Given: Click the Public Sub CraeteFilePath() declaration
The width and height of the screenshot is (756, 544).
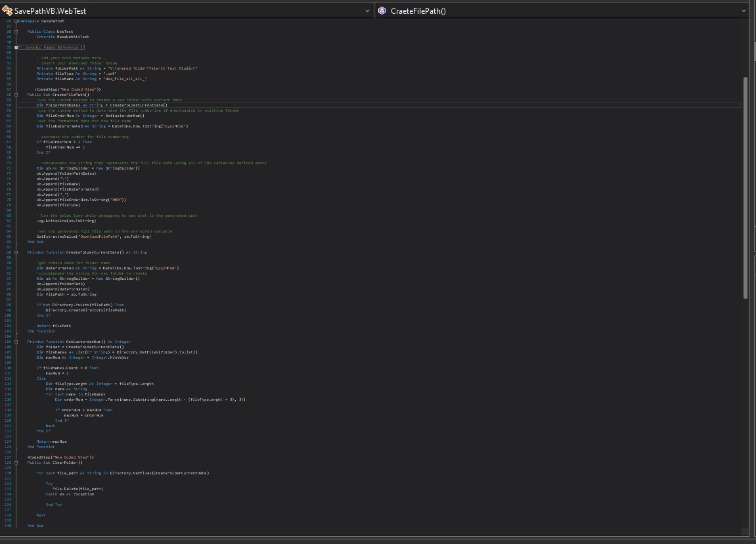Looking at the screenshot, I should pyautogui.click(x=60, y=95).
